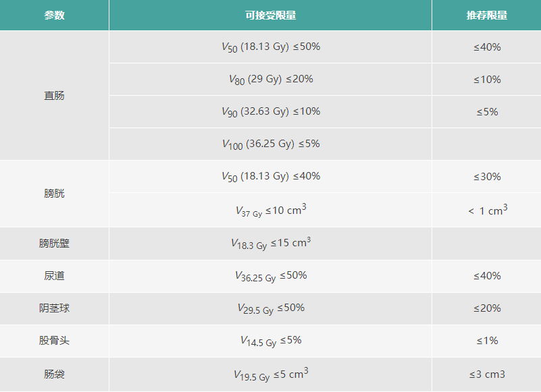The height and width of the screenshot is (392, 541).
Task: Click the 推荐限量 column header
Action: pos(486,15)
